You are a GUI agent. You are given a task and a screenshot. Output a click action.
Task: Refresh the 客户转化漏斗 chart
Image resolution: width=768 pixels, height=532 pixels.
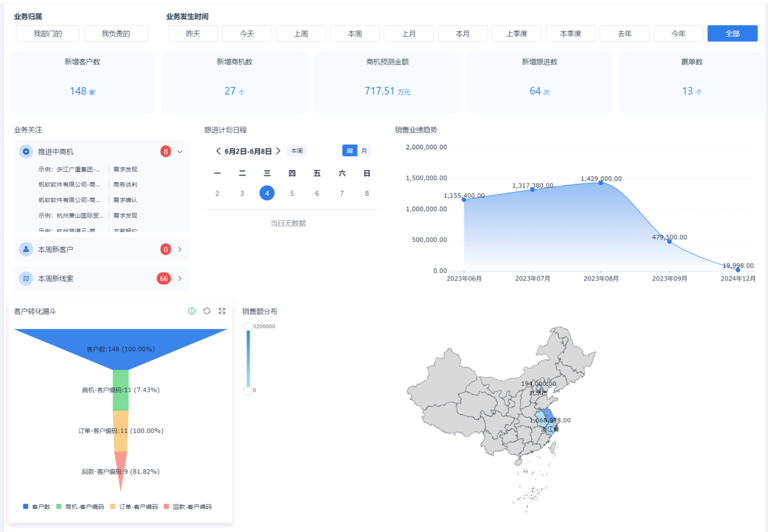click(x=207, y=311)
